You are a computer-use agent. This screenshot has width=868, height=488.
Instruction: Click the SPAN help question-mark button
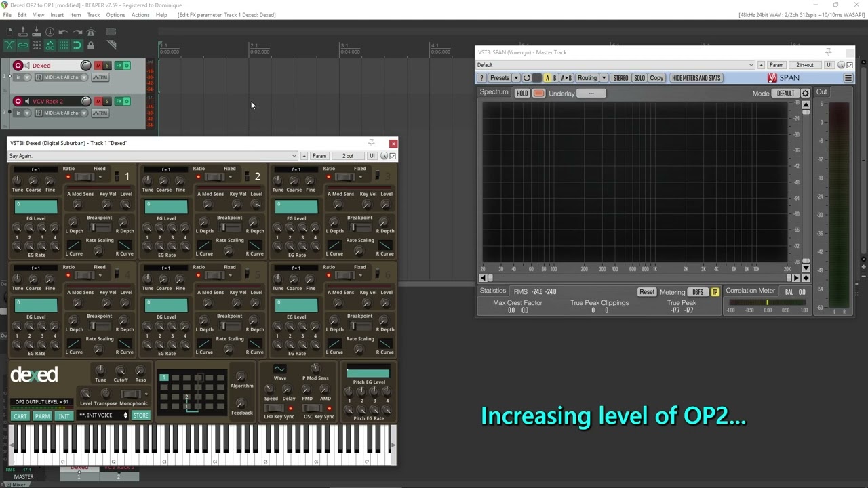[x=482, y=78]
